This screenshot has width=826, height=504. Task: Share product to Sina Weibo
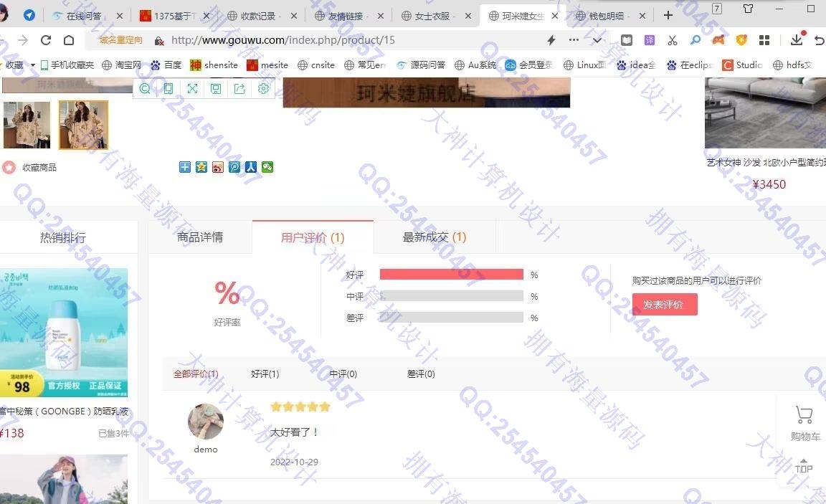pos(218,167)
